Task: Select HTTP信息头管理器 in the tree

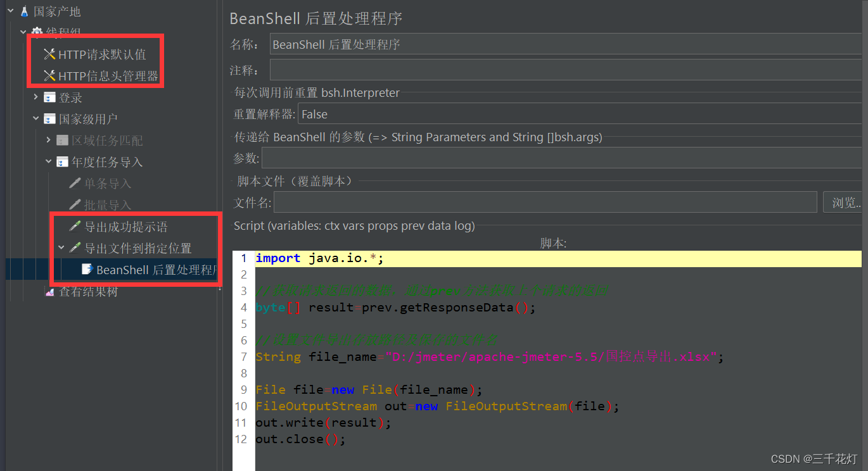Action: click(x=108, y=76)
